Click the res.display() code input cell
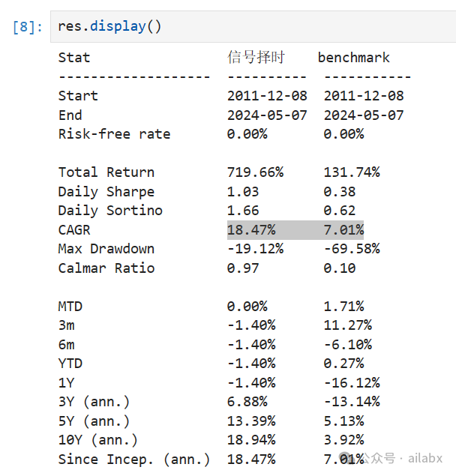The height and width of the screenshot is (476, 456). 253,26
